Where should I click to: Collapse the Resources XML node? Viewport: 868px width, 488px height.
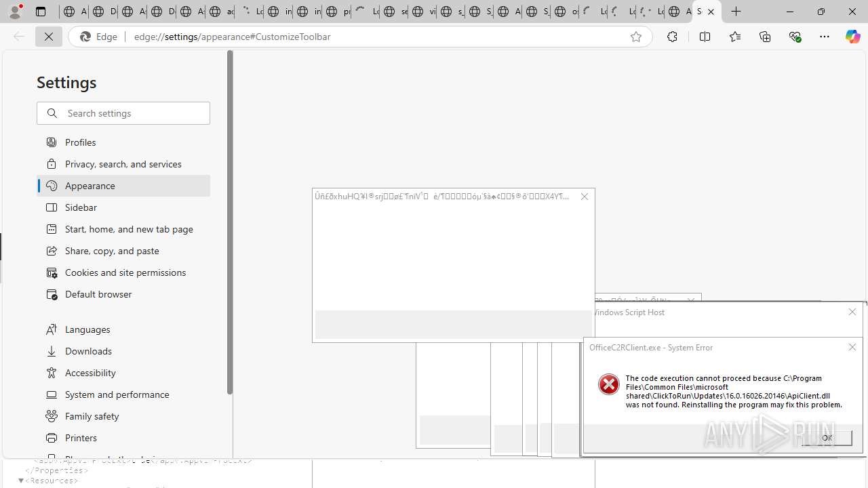point(21,481)
